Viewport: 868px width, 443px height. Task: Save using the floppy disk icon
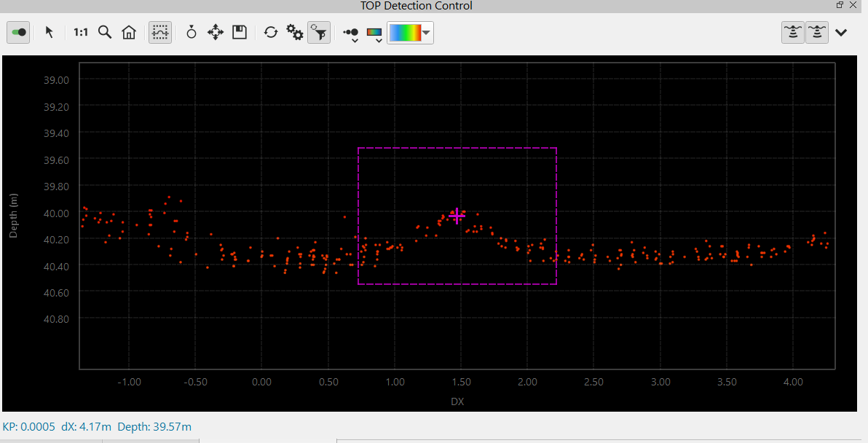click(x=240, y=33)
